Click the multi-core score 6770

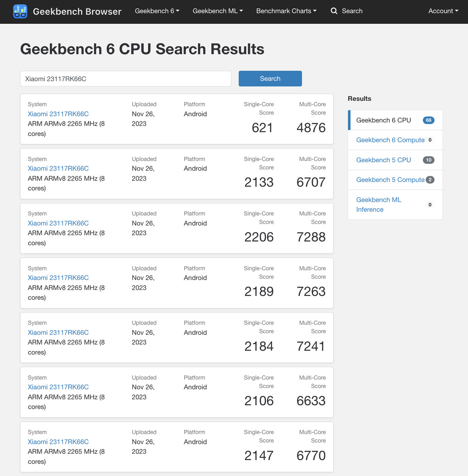311,456
